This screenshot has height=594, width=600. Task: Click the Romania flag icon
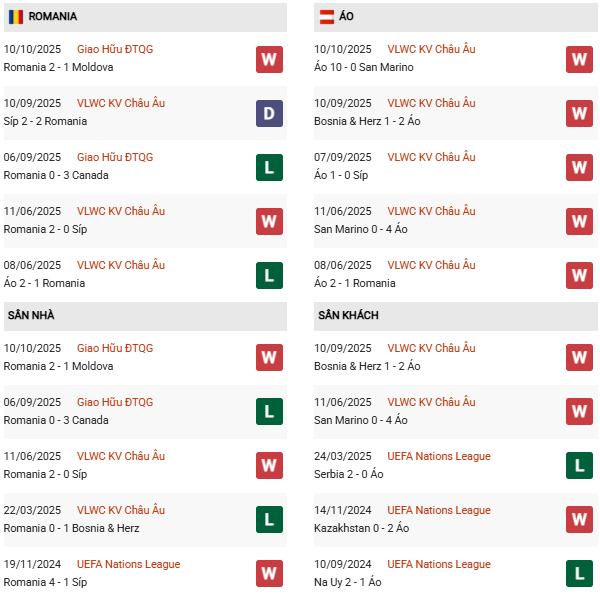click(15, 17)
